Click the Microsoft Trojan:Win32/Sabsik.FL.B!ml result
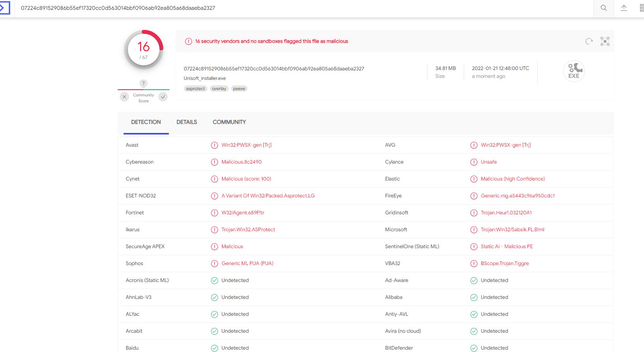The image size is (644, 352). pos(512,230)
